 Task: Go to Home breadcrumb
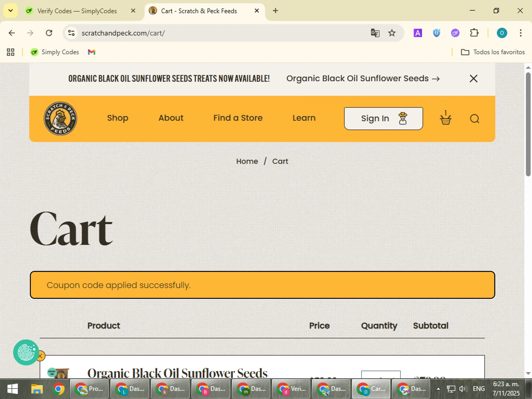pos(247,161)
